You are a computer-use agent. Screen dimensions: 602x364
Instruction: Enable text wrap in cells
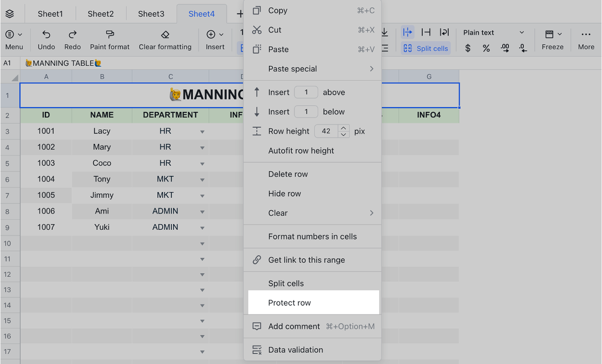pos(444,32)
